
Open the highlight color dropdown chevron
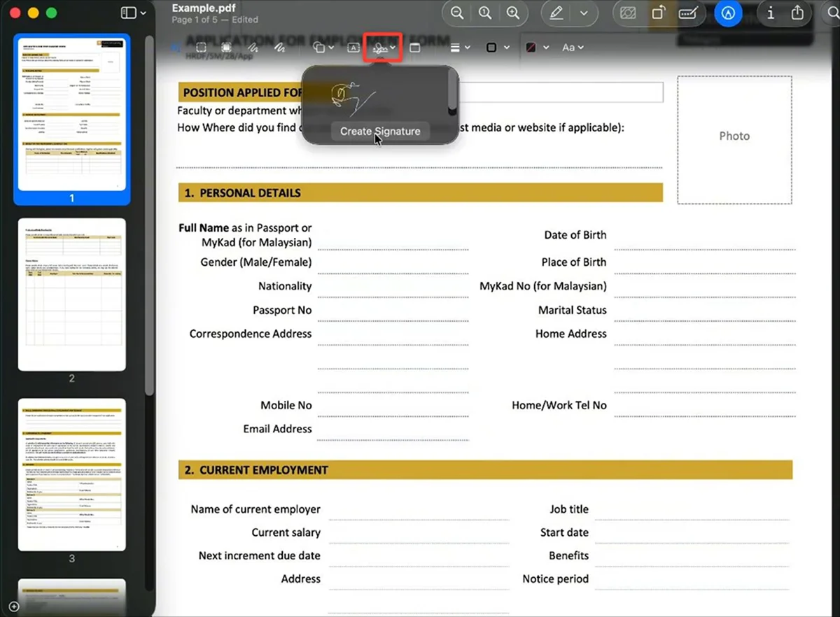584,13
